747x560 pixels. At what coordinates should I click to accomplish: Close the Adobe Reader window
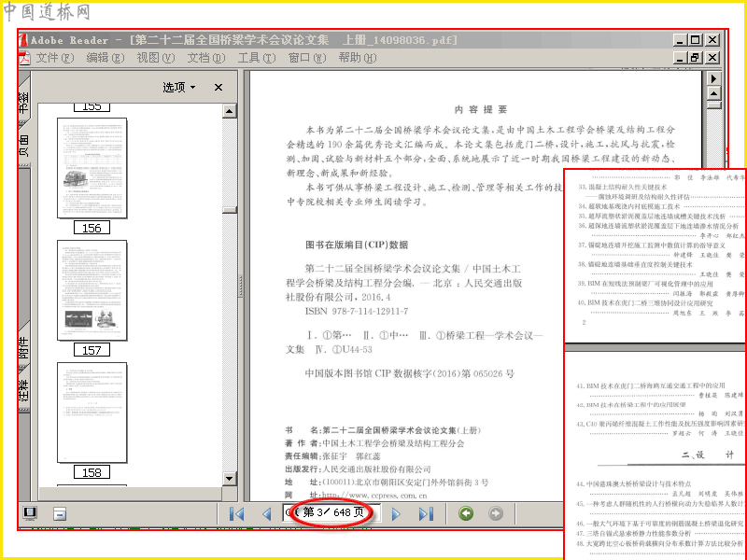(x=712, y=40)
